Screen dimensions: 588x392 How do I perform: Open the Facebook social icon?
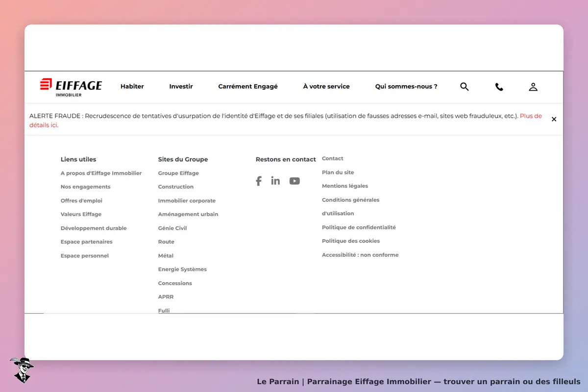pyautogui.click(x=259, y=181)
